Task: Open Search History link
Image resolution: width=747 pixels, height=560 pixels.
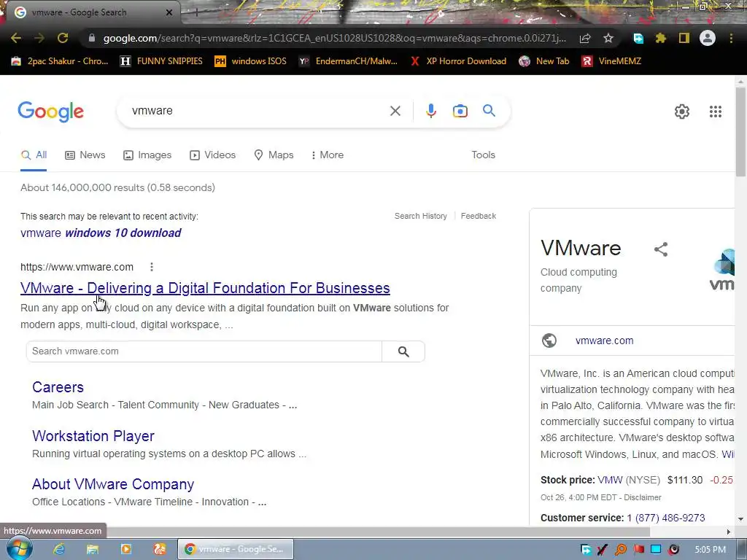Action: [421, 216]
